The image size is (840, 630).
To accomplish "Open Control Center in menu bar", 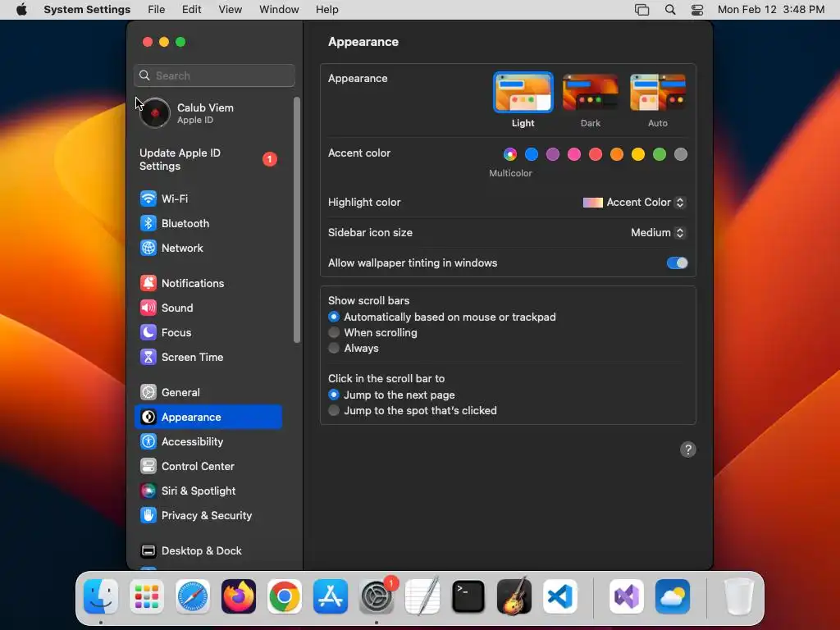I will pos(697,10).
